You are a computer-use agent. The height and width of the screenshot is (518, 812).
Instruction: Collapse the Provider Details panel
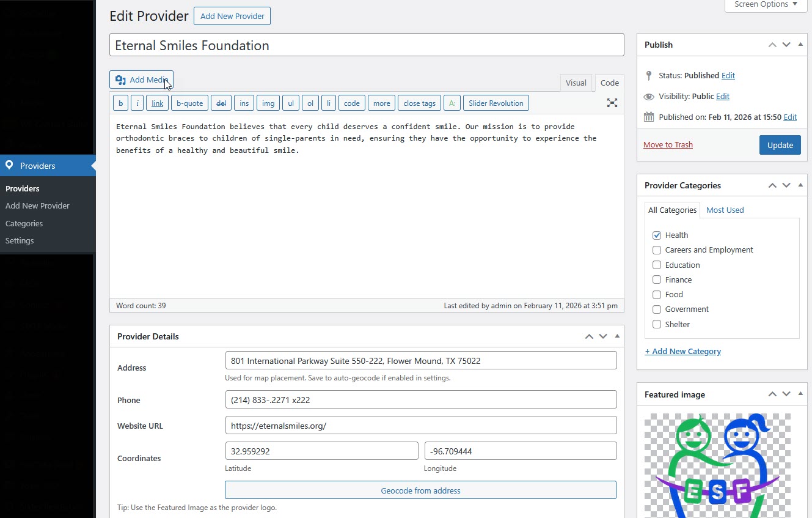(616, 336)
